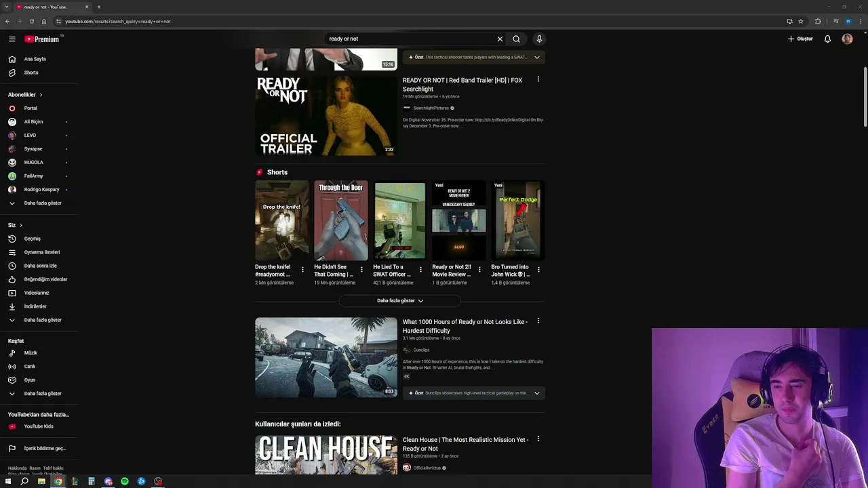Open the YouTube hamburger guide menu
Image resolution: width=868 pixels, height=488 pixels.
[x=12, y=39]
